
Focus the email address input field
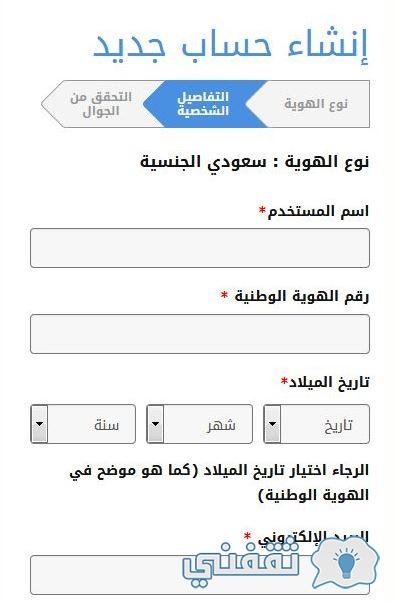[200, 575]
